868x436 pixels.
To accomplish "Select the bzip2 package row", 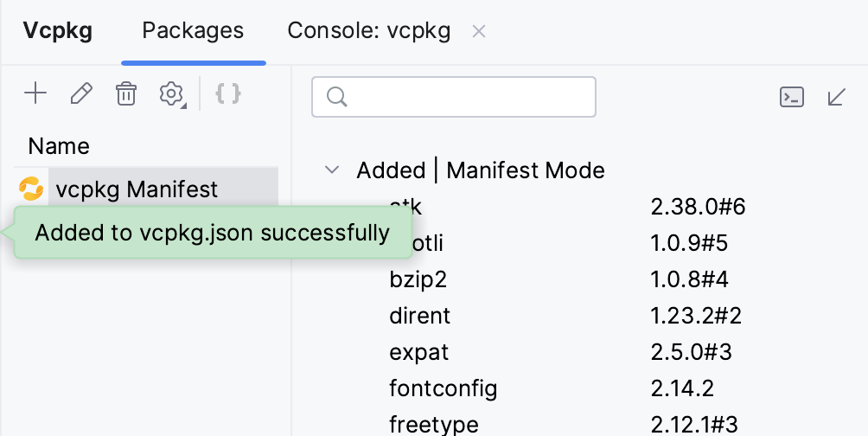I will point(418,280).
